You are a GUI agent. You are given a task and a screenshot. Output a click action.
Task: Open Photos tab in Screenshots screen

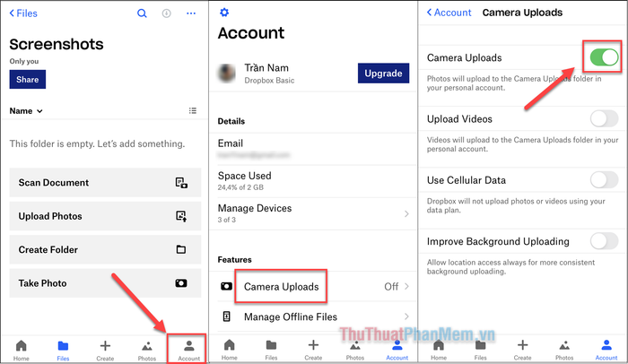147,350
